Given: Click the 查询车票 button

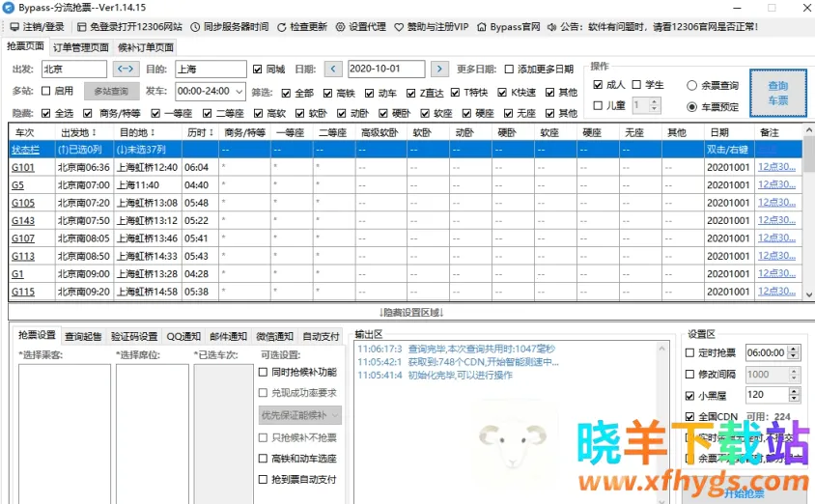Looking at the screenshot, I should click(775, 94).
